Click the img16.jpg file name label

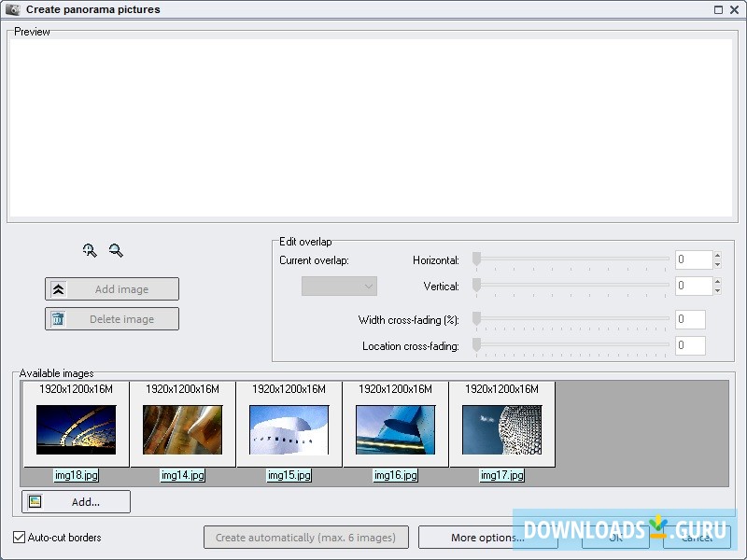click(396, 475)
